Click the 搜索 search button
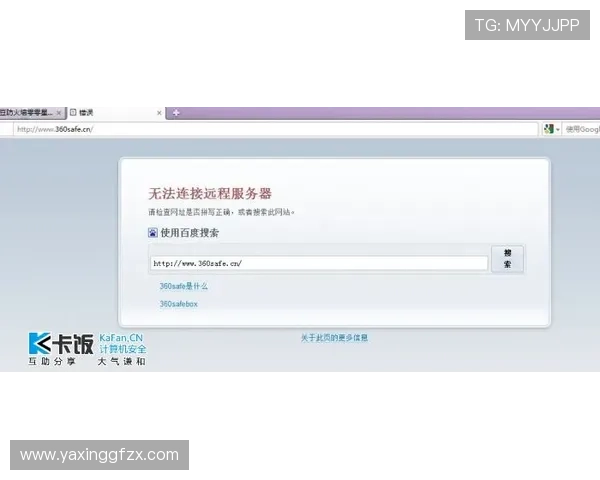 click(507, 259)
